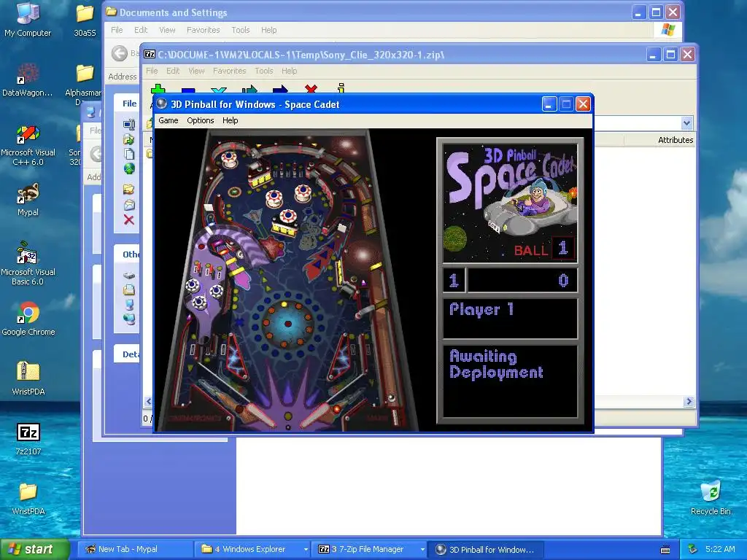Click the e-mail envelope task icon
This screenshot has height=560, width=747.
point(129,205)
